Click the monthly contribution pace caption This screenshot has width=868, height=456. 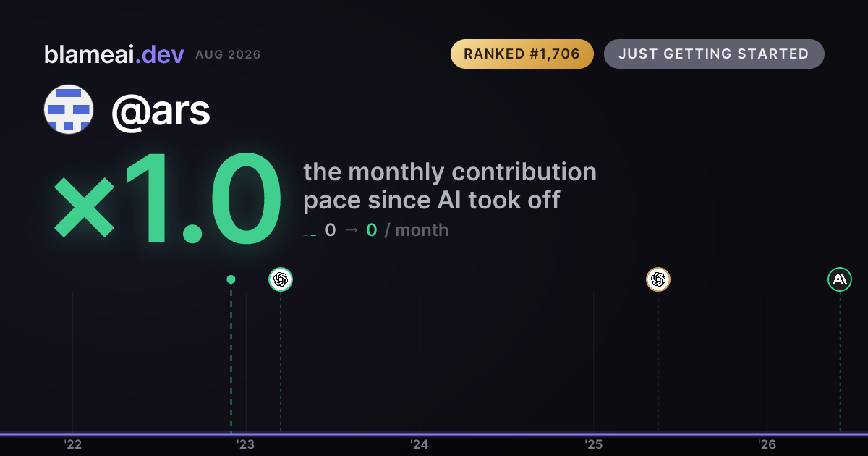pos(450,186)
